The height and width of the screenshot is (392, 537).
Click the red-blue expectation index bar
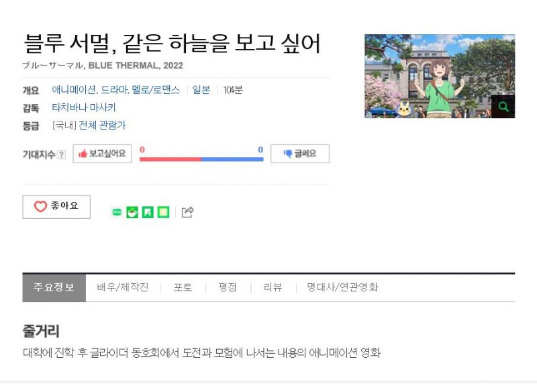coord(201,159)
